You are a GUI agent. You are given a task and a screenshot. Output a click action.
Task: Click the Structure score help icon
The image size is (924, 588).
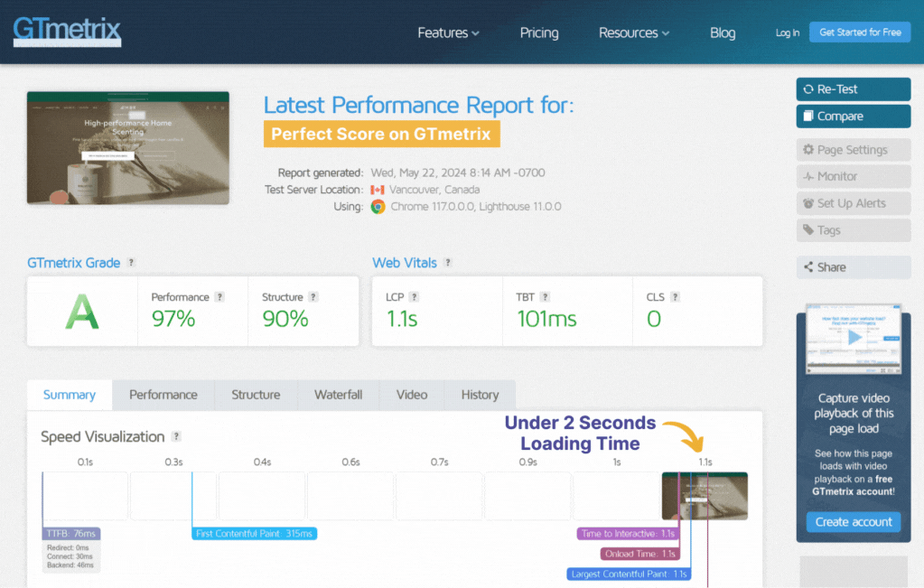[313, 297]
